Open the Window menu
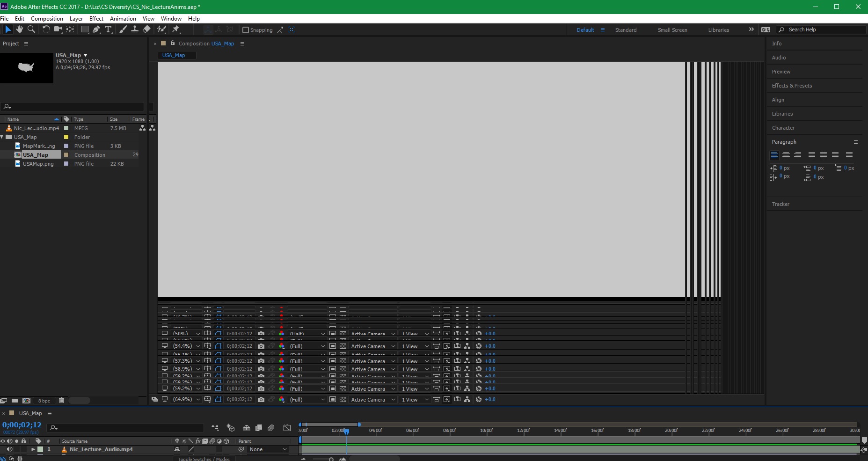Viewport: 868px width, 461px height. click(x=171, y=19)
